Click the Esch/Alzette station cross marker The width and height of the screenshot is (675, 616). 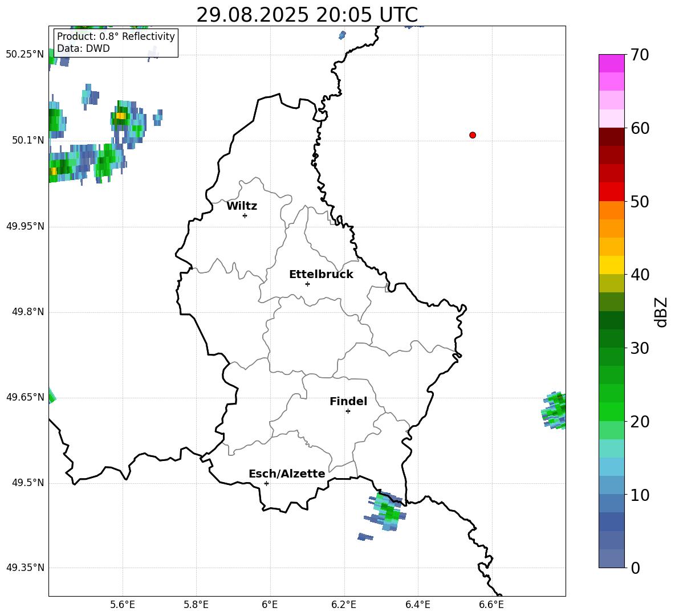coord(266,483)
